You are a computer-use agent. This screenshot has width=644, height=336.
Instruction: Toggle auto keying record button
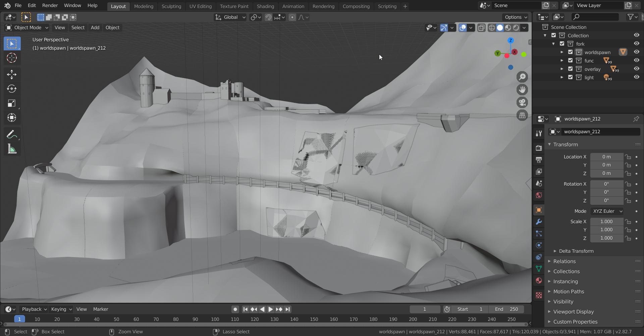pyautogui.click(x=235, y=309)
